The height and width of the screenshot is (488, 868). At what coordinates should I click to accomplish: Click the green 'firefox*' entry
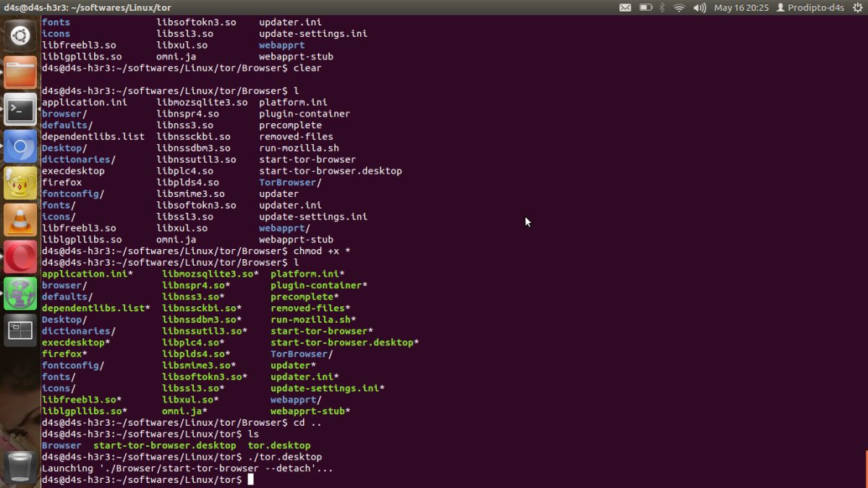64,354
